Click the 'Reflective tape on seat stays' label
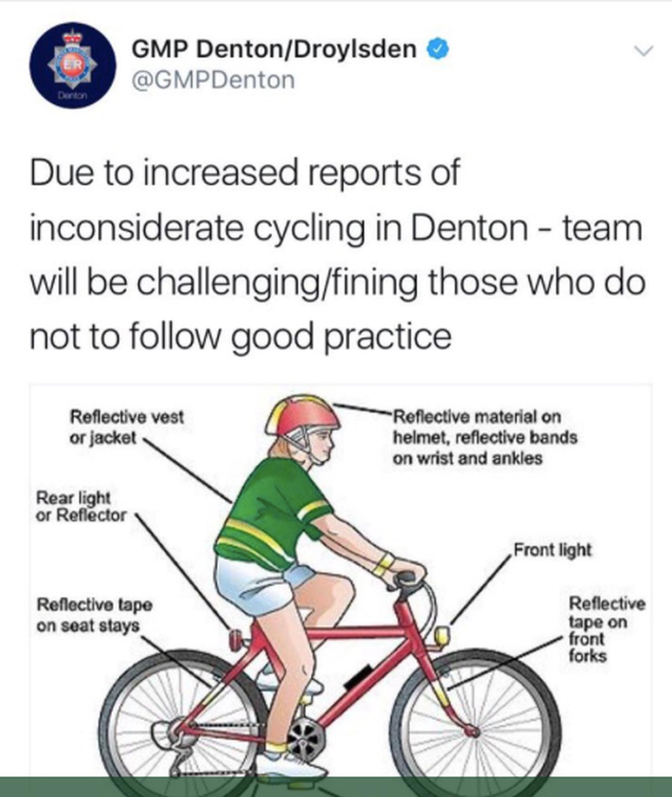Screen dimensions: 672x797 point(94,615)
